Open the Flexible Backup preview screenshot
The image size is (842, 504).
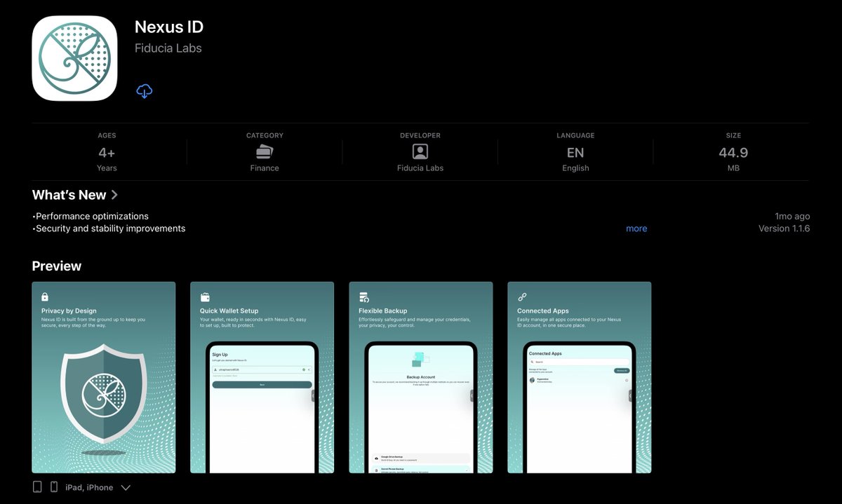(x=421, y=377)
